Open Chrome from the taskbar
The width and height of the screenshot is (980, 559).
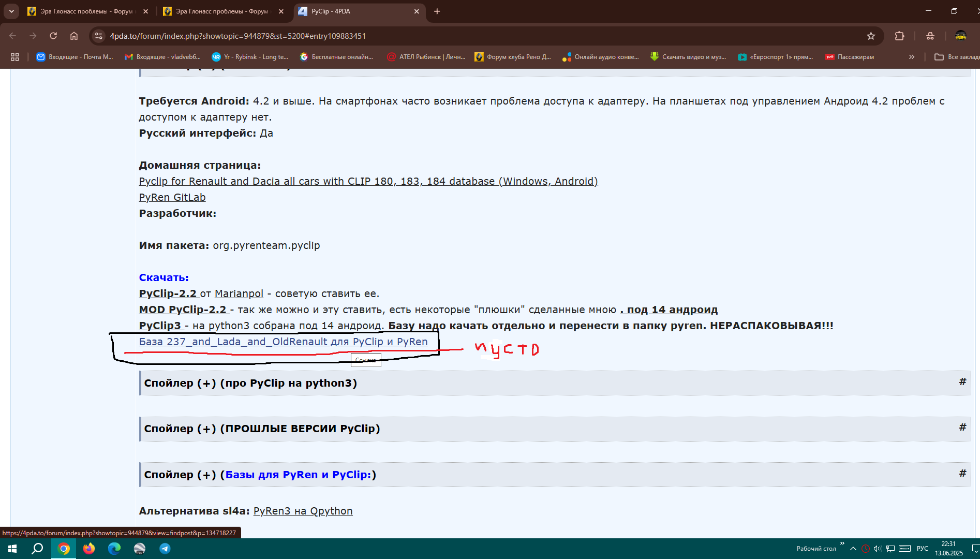point(64,549)
